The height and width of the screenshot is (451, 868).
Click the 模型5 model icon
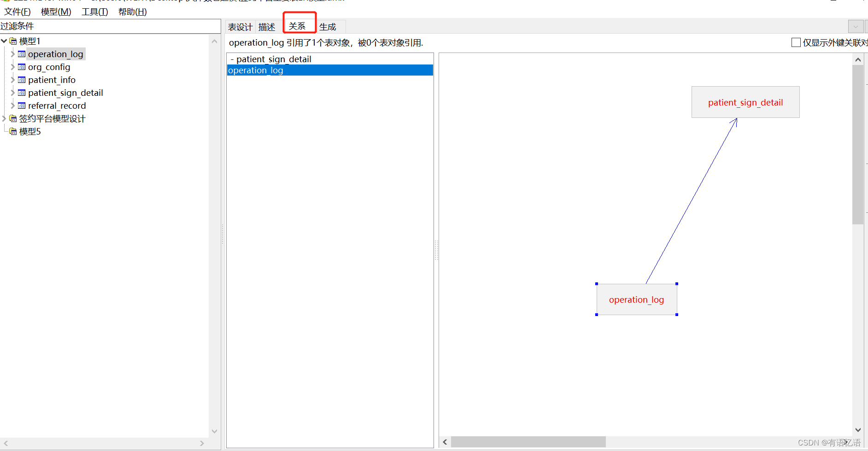pyautogui.click(x=13, y=131)
